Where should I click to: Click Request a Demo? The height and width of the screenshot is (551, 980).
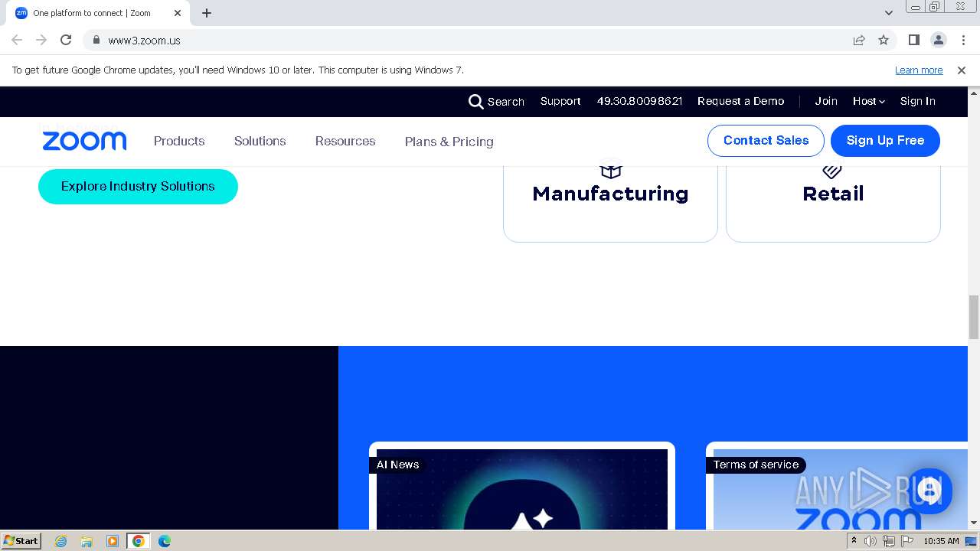click(x=740, y=101)
